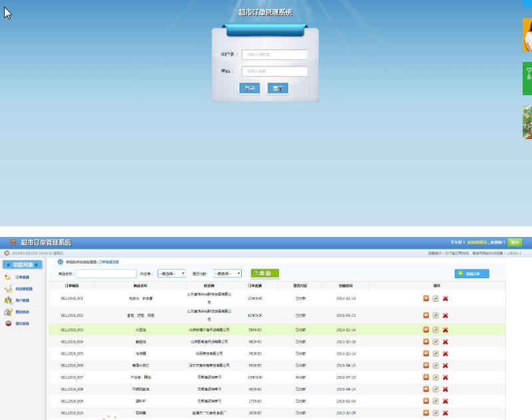532x420 pixels.
Task: Click order number BILL2016_003 cell
Action: coord(72,329)
